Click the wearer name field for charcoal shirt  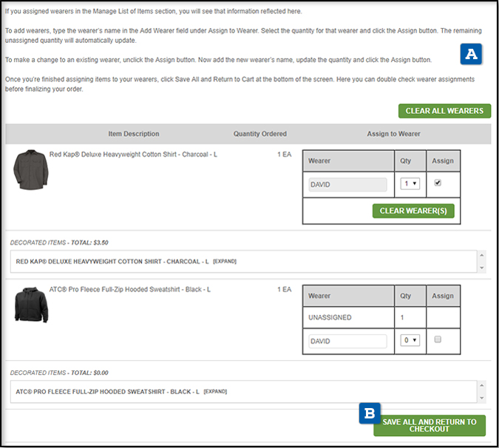pyautogui.click(x=347, y=185)
